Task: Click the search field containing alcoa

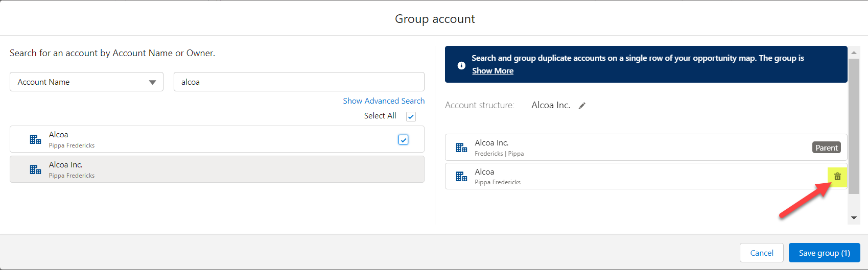Action: pyautogui.click(x=299, y=82)
